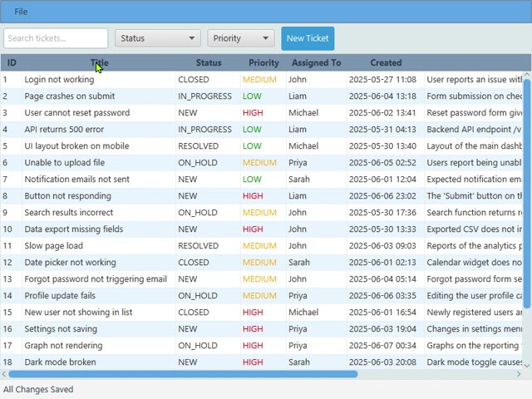Open the Priority filter dropdown
Viewport: 532px width, 399px height.
pos(240,38)
